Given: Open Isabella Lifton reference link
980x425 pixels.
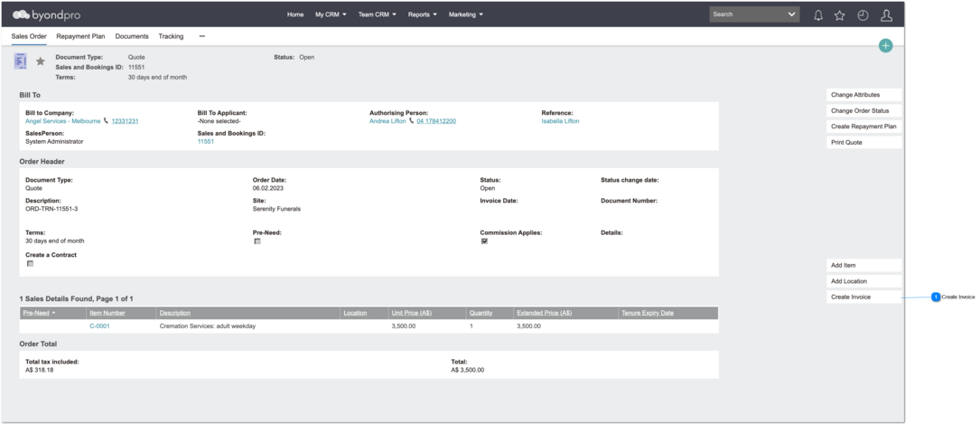Looking at the screenshot, I should 560,121.
